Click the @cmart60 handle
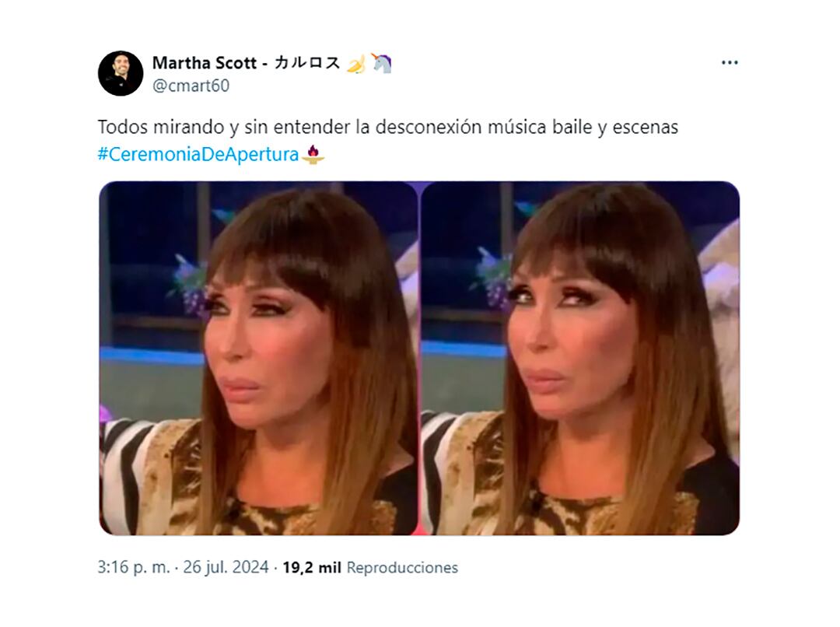Image resolution: width=840 pixels, height=627 pixels. coord(191,86)
